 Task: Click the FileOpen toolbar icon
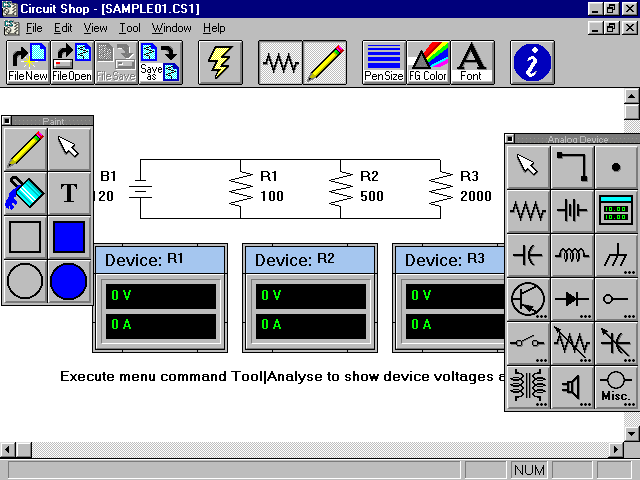point(71,62)
